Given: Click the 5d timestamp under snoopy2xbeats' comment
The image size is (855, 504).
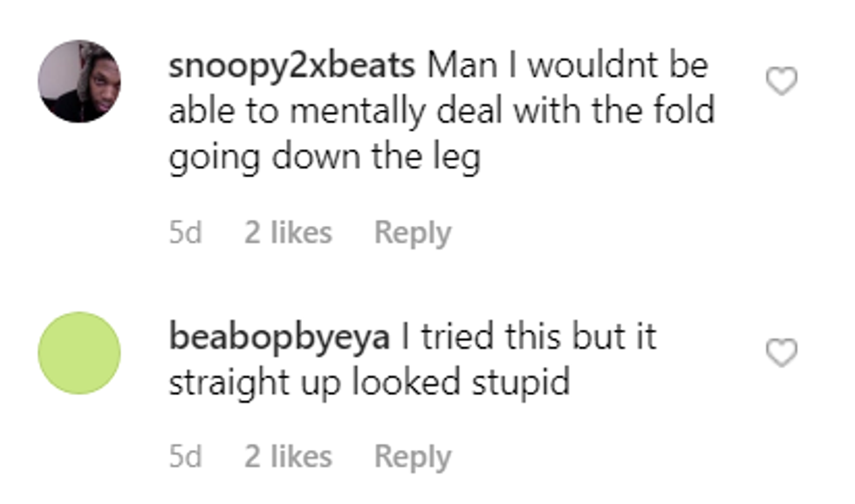Looking at the screenshot, I should (185, 233).
